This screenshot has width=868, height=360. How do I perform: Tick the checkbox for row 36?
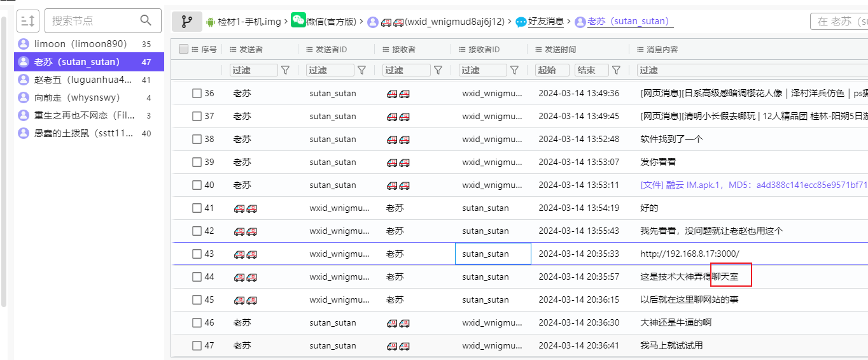coord(197,94)
